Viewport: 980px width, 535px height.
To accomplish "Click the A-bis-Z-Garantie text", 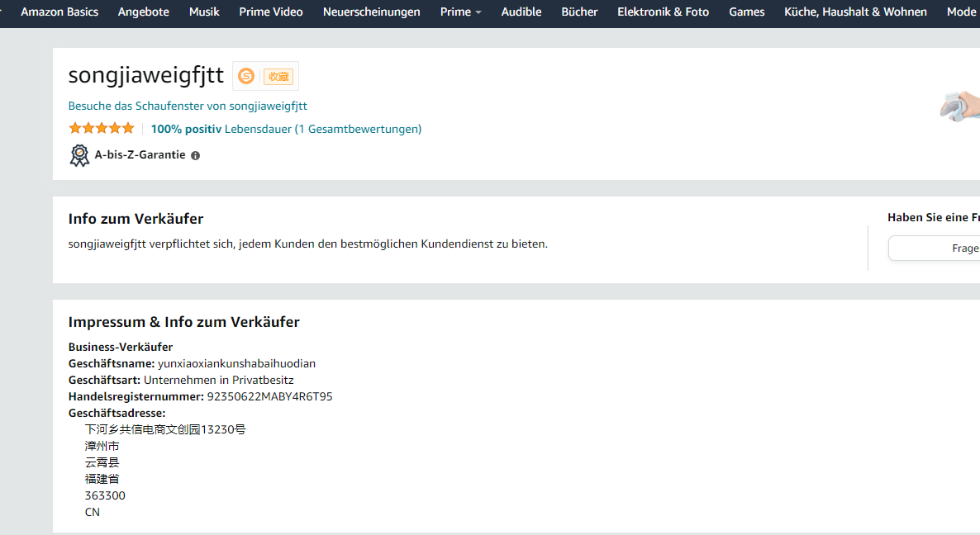I will coord(140,155).
